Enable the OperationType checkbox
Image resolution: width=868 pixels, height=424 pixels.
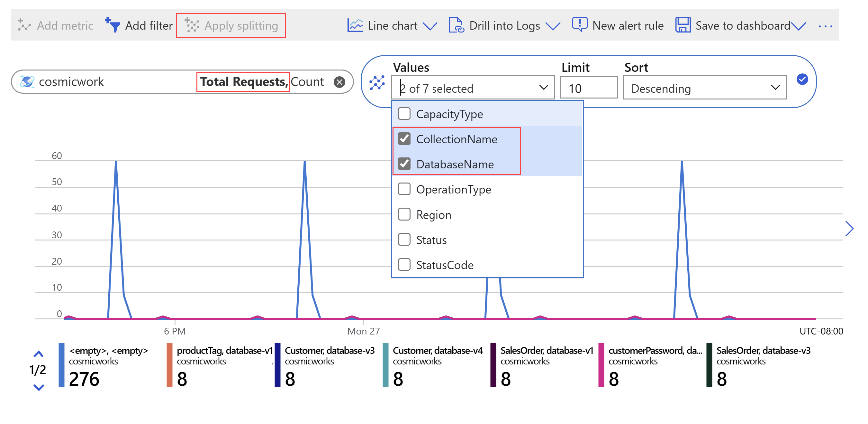point(404,189)
